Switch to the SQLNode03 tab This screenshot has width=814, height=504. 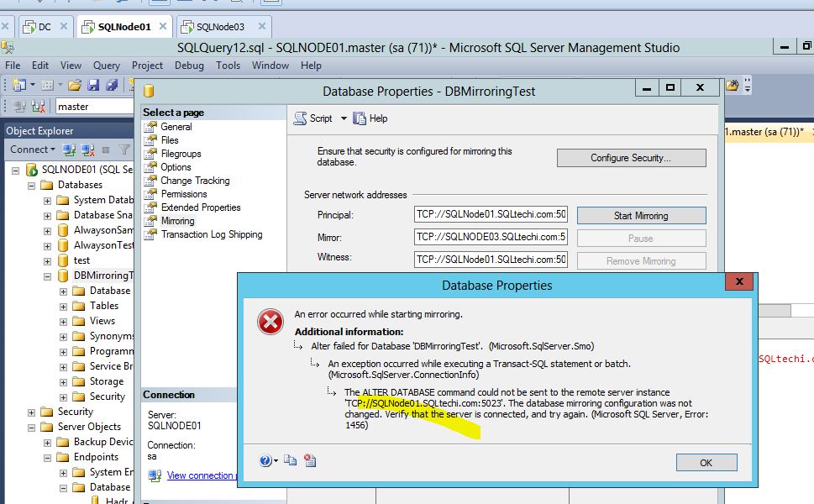pos(221,26)
